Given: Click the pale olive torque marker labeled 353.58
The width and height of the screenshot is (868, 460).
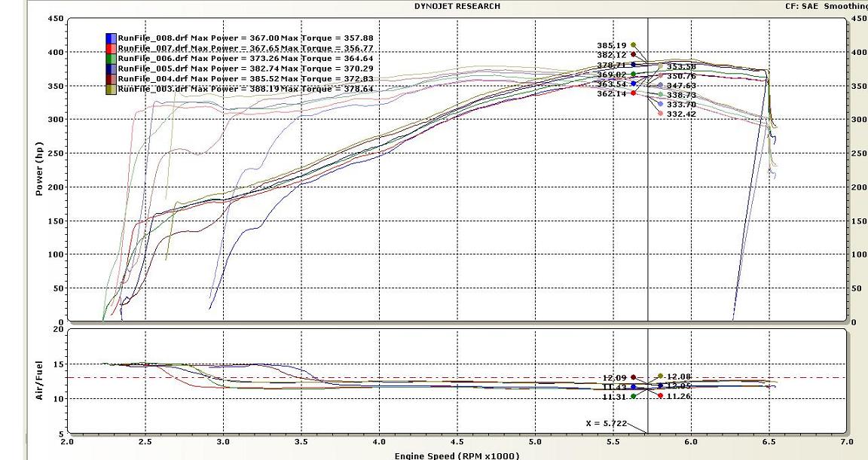Looking at the screenshot, I should 661,67.
